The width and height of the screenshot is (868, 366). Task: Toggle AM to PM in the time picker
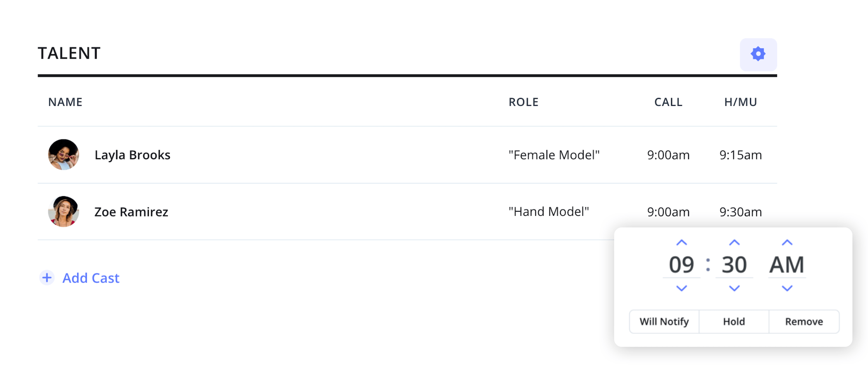click(x=787, y=265)
